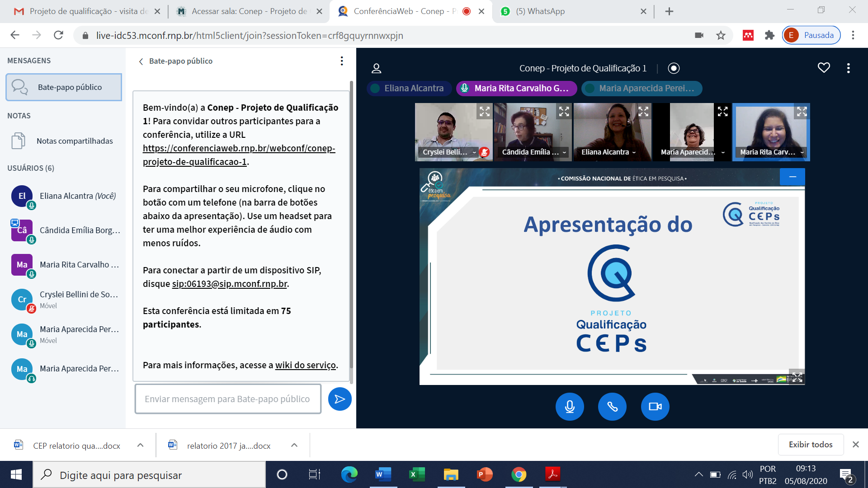Send the chat message with the arrow button

(340, 399)
